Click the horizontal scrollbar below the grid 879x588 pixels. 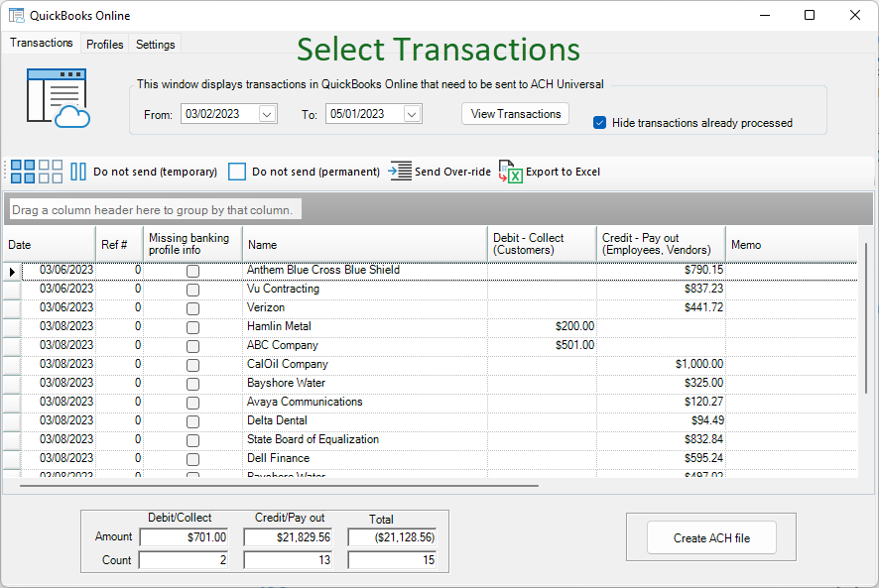(x=279, y=486)
